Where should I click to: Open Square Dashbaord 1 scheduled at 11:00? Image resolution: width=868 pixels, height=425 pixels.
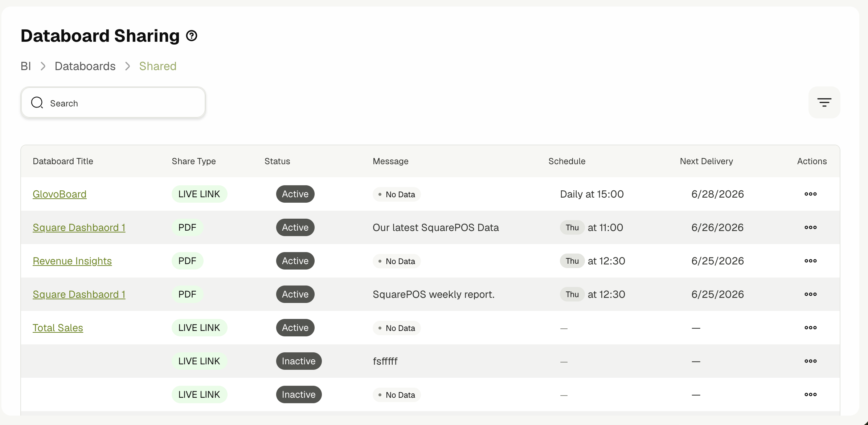tap(79, 228)
